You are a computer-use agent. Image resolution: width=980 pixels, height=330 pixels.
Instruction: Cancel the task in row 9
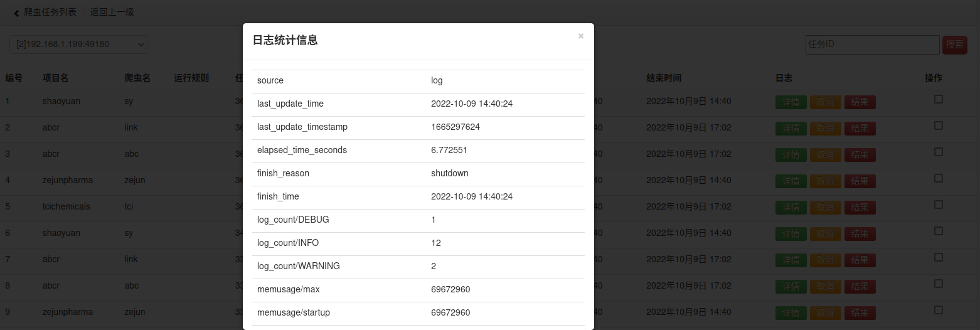[826, 313]
